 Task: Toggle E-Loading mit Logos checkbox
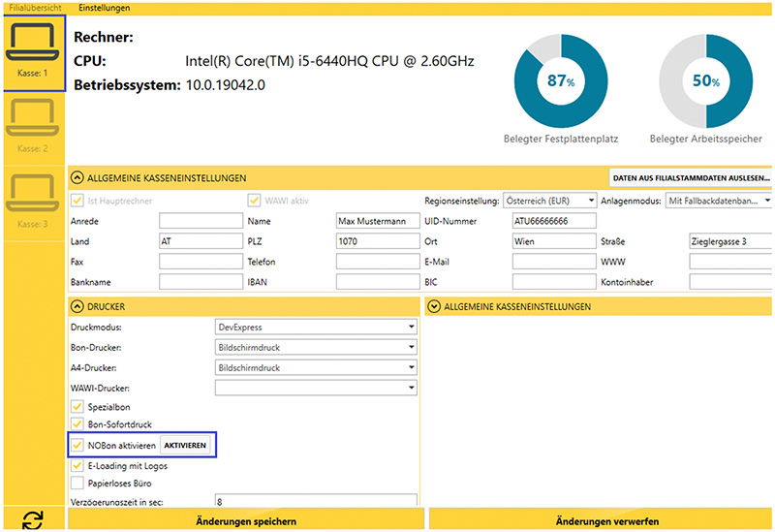(77, 465)
